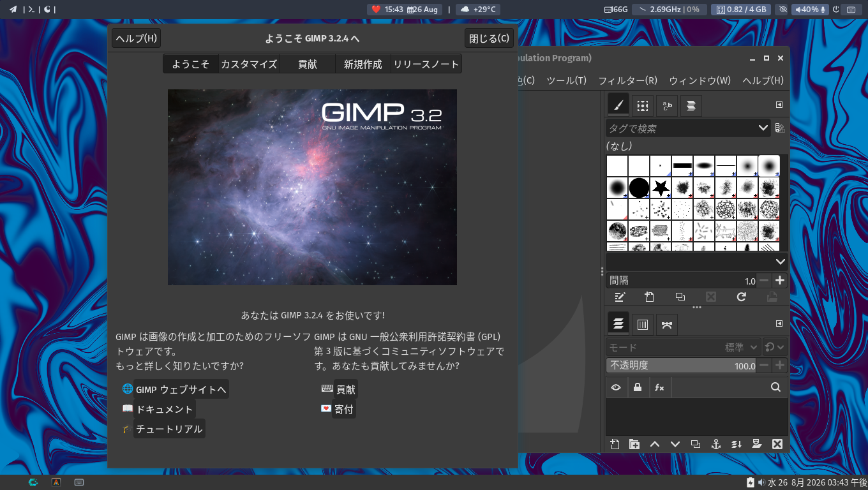Click the power icon in the top bar
Image resolution: width=868 pixels, height=490 pixels.
click(x=836, y=10)
